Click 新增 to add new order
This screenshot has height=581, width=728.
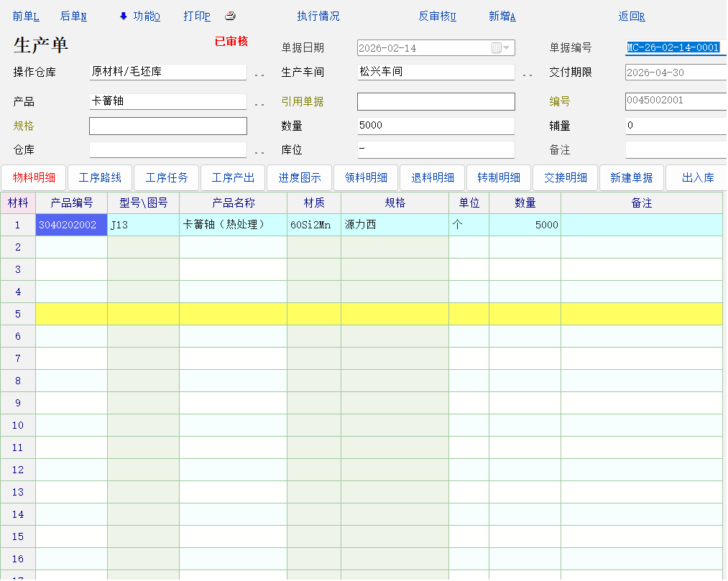click(x=502, y=17)
